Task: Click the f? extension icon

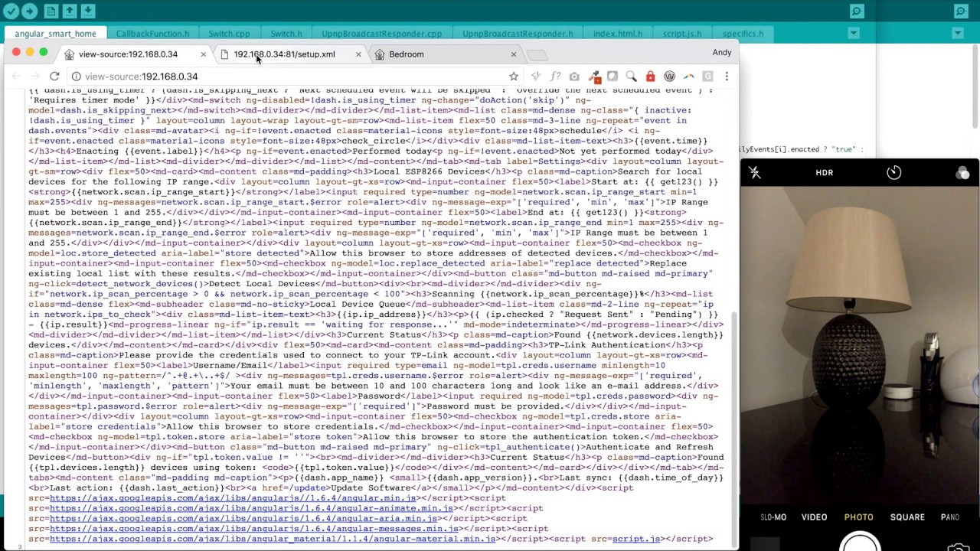Action: pyautogui.click(x=555, y=77)
